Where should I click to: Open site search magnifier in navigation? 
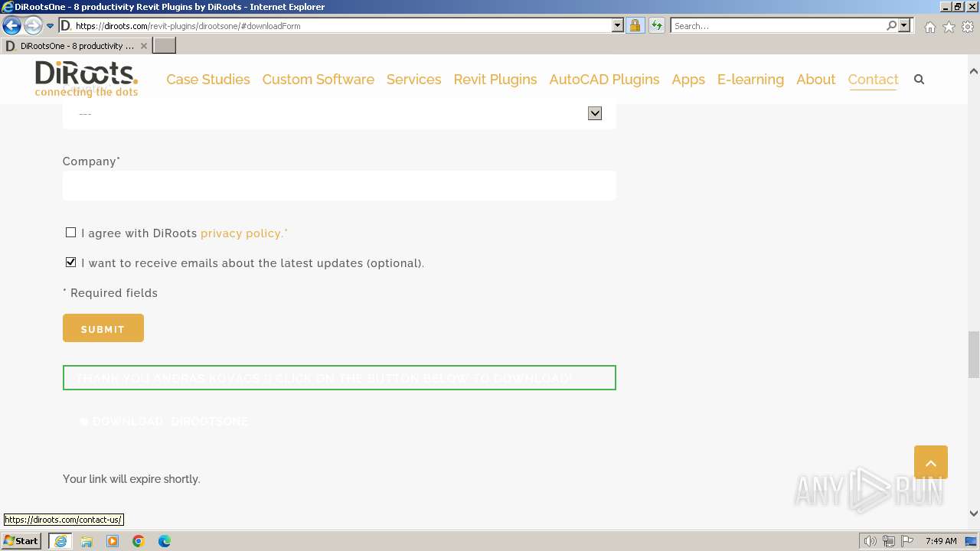tap(919, 79)
